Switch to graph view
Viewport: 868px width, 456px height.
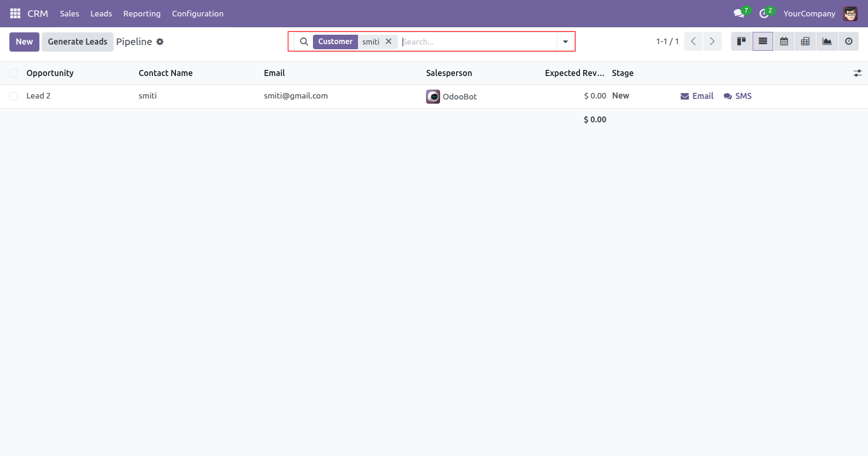[x=827, y=41]
